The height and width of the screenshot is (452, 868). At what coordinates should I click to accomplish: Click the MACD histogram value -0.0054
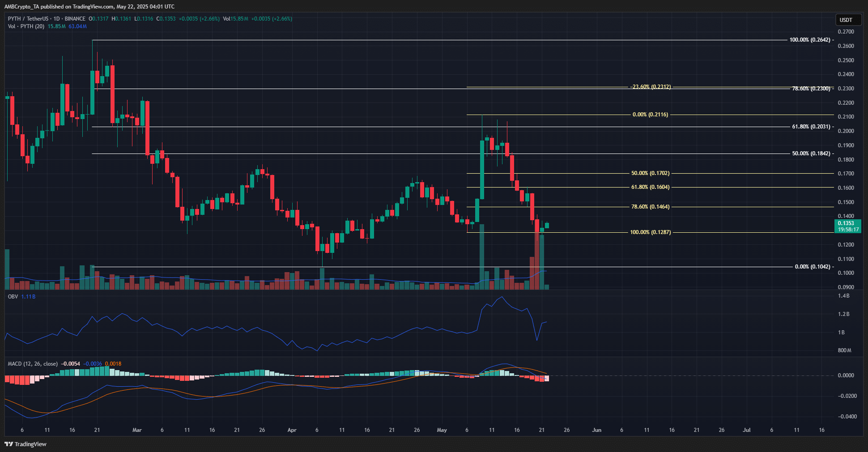[71, 364]
